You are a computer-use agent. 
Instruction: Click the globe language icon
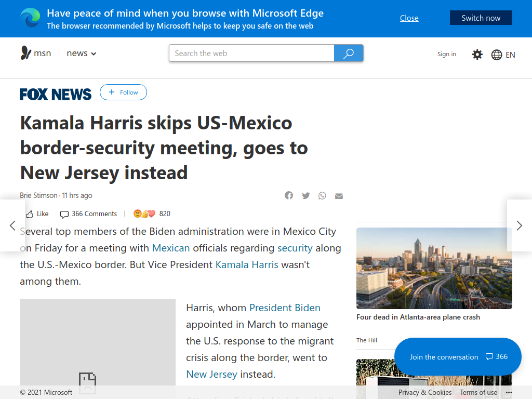[496, 55]
